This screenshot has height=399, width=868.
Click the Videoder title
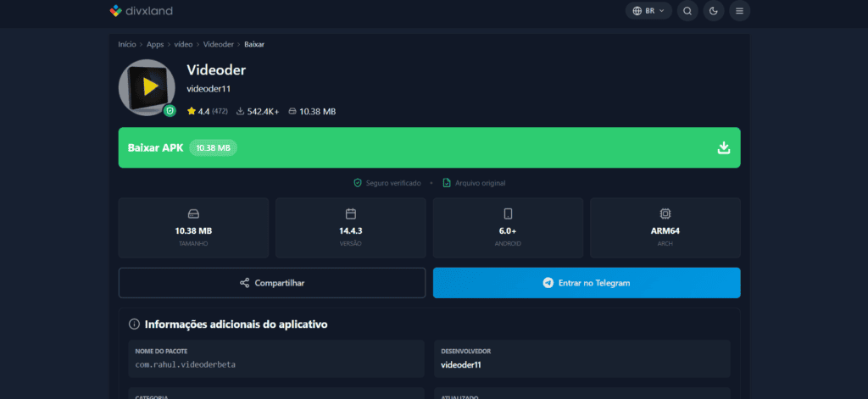[x=216, y=69]
